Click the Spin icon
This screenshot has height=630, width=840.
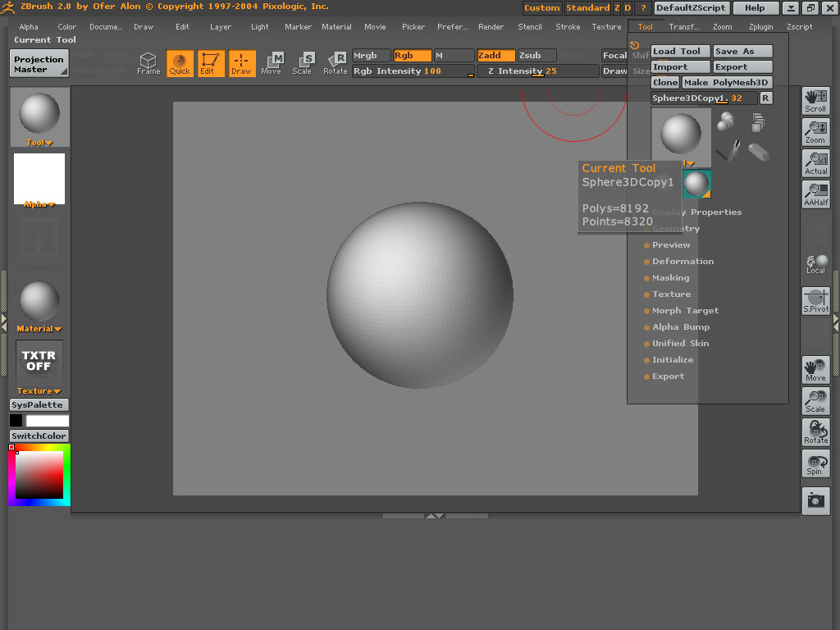click(816, 463)
